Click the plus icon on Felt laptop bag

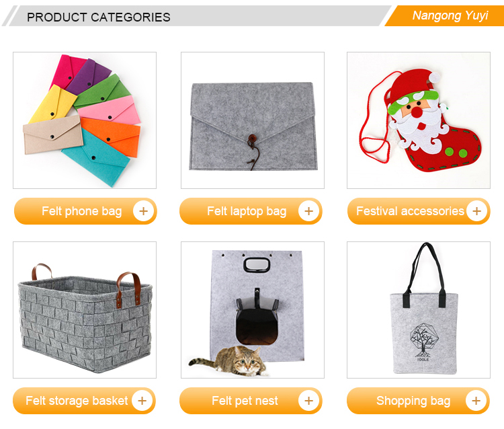(x=308, y=211)
